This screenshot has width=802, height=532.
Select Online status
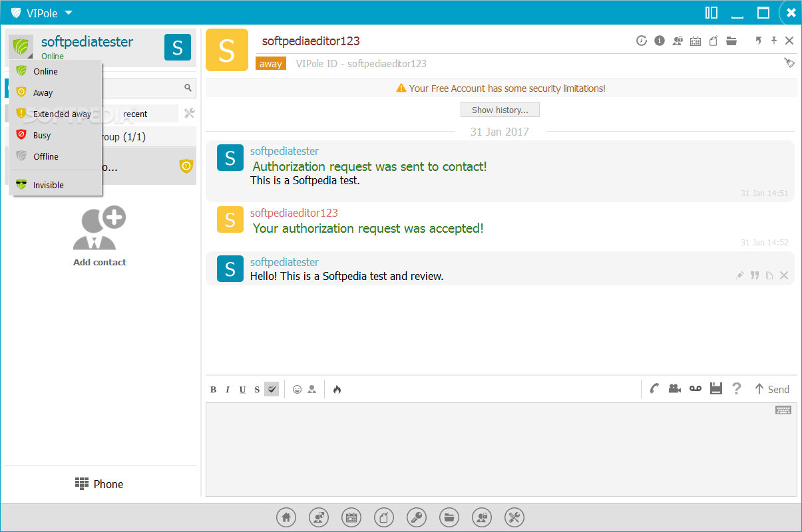pos(55,71)
